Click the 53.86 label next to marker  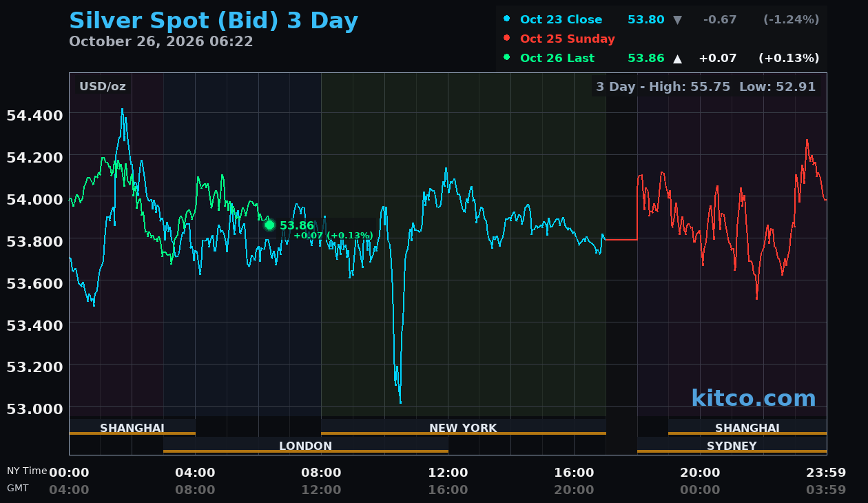(x=297, y=226)
